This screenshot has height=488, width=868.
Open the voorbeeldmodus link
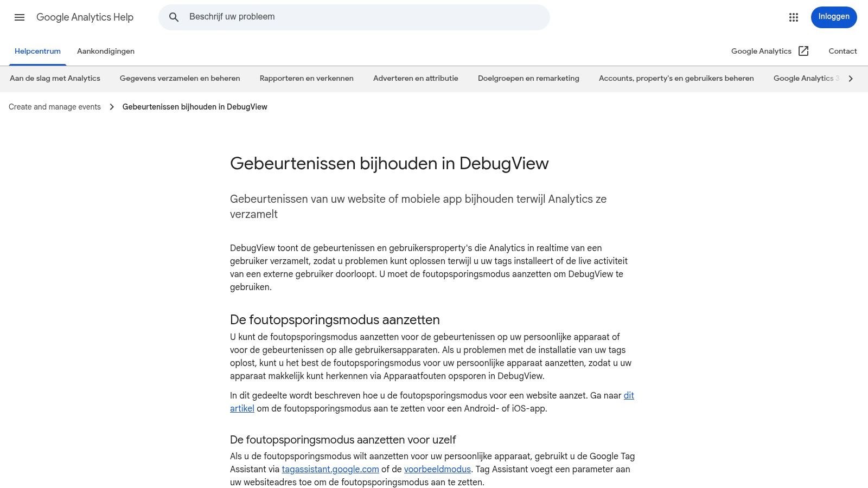click(437, 469)
